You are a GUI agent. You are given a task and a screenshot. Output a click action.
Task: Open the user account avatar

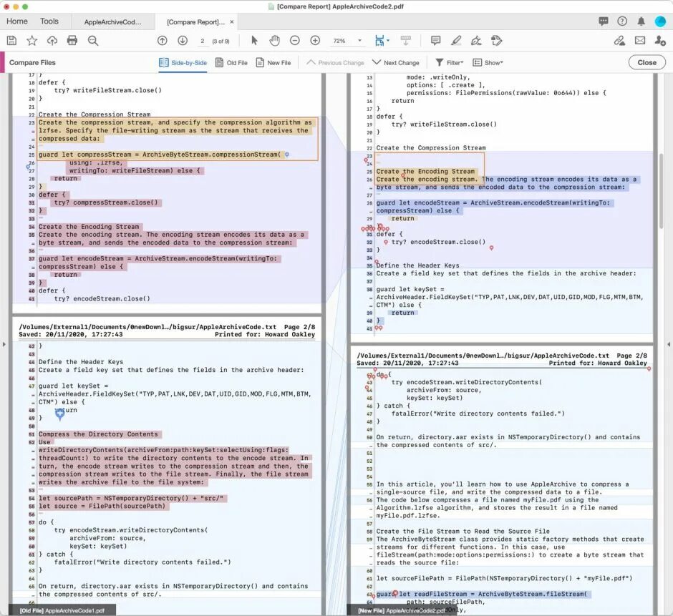[x=660, y=21]
